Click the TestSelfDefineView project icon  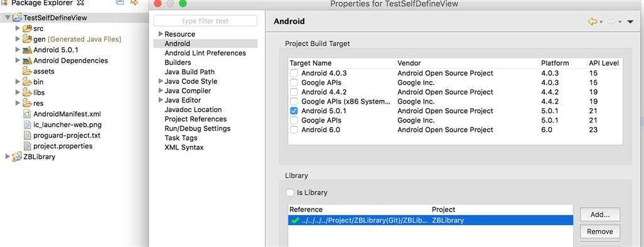click(17, 18)
